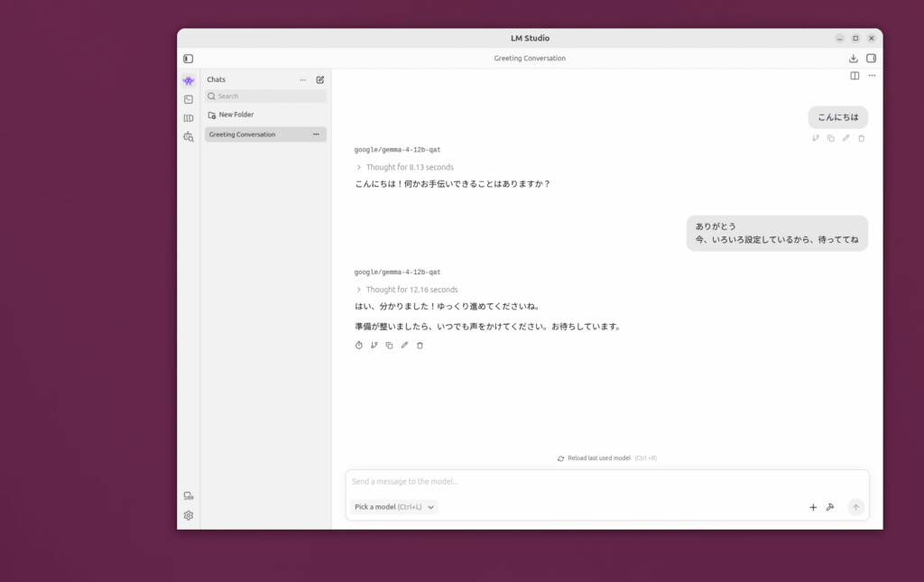
Task: Click the ありがとう user message bubble
Action: tap(777, 234)
